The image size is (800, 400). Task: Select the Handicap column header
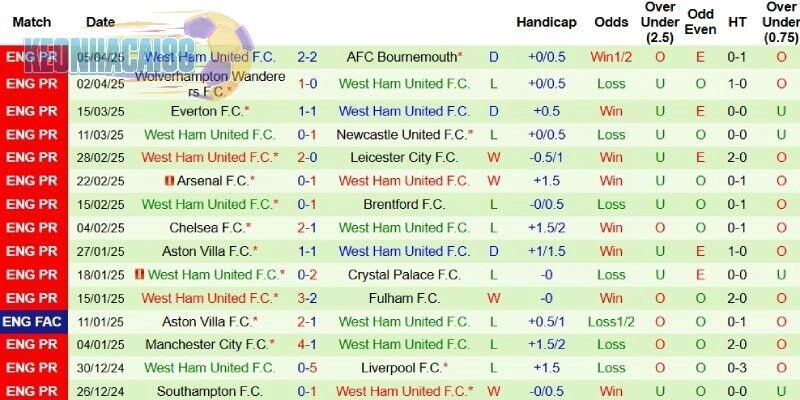coord(546,22)
